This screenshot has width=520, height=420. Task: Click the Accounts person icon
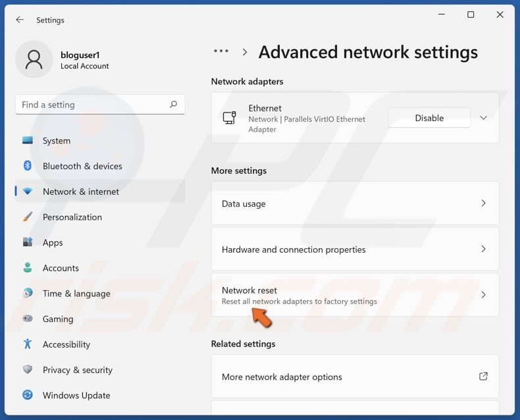click(28, 267)
